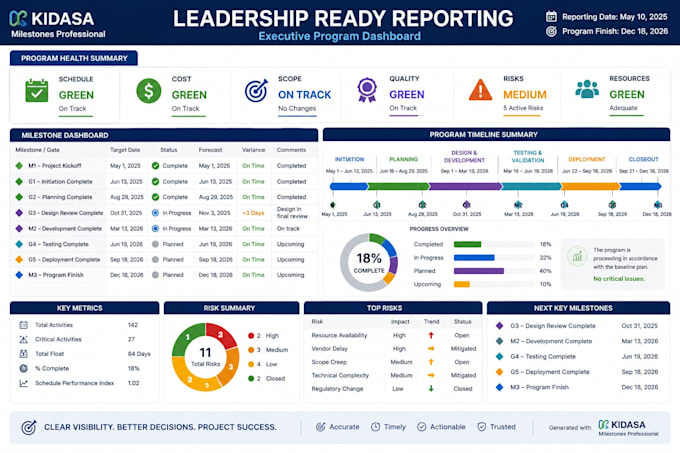Click the target icon in the footer slogan
This screenshot has width=680, height=453.
tap(29, 427)
